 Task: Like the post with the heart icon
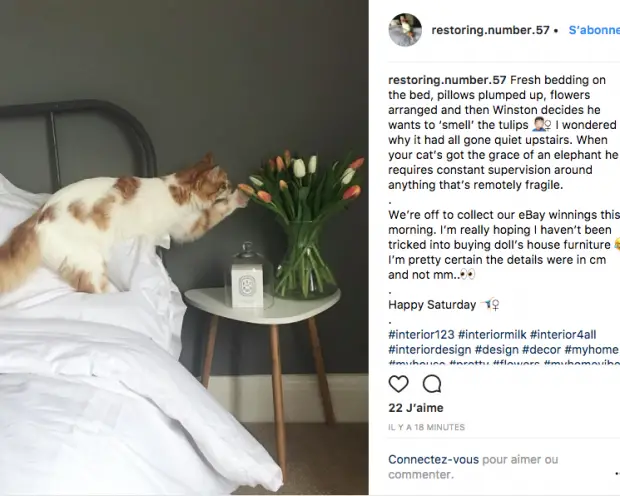tap(398, 384)
